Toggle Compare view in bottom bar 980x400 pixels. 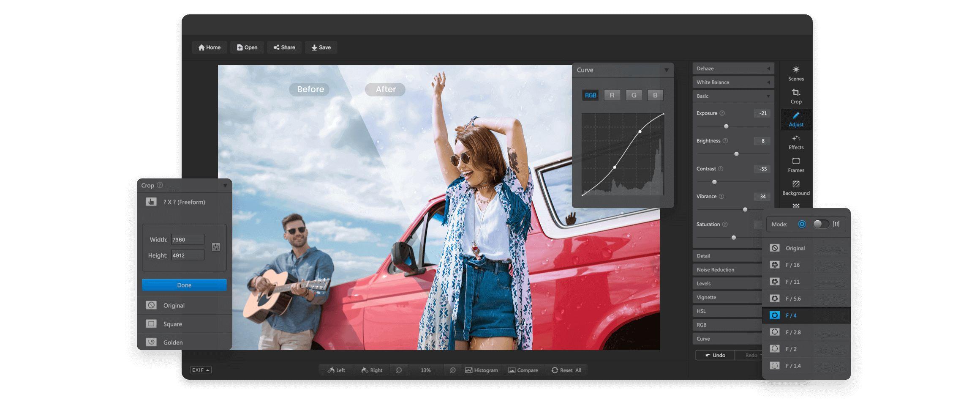(524, 370)
